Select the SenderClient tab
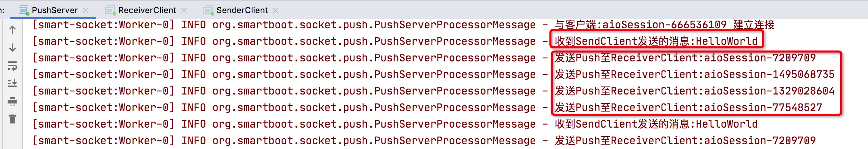This screenshot has height=149, width=868. (242, 10)
